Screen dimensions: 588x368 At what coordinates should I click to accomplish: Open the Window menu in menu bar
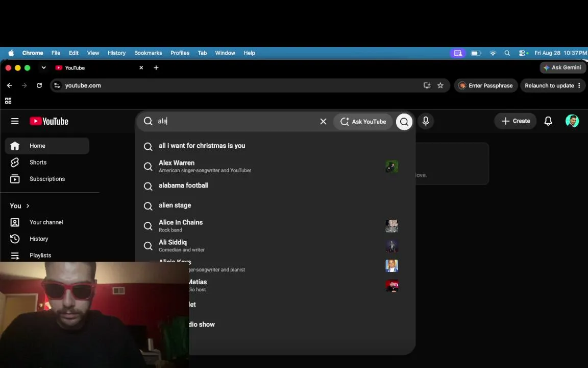coord(225,53)
